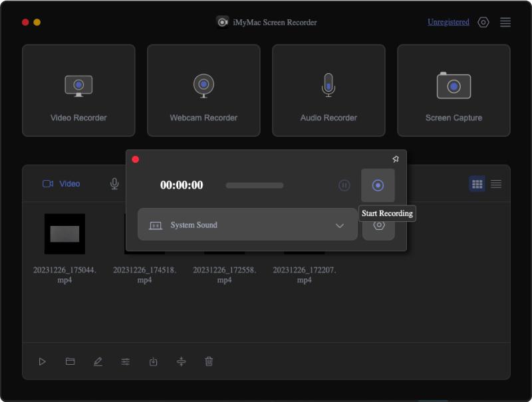532x402 pixels.
Task: Click the Unregistered link
Action: [x=448, y=22]
